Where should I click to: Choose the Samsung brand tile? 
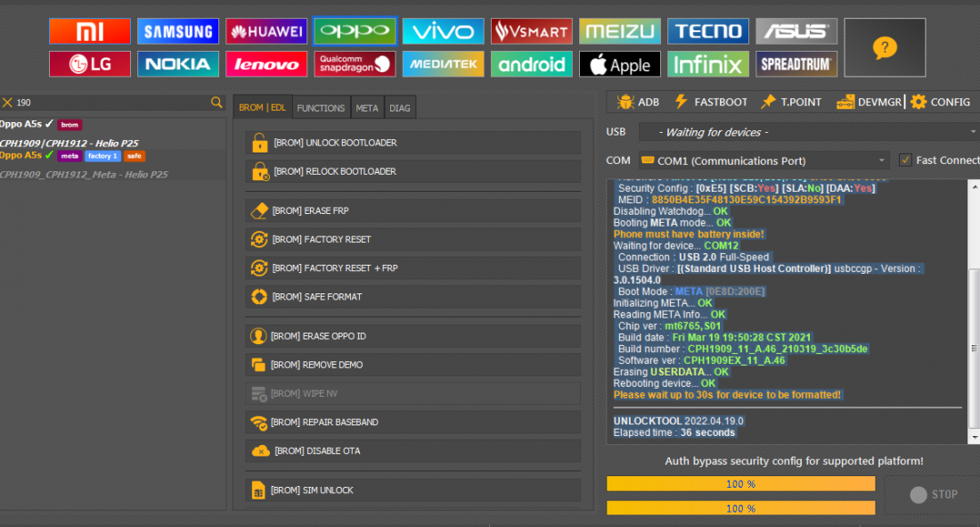[178, 30]
